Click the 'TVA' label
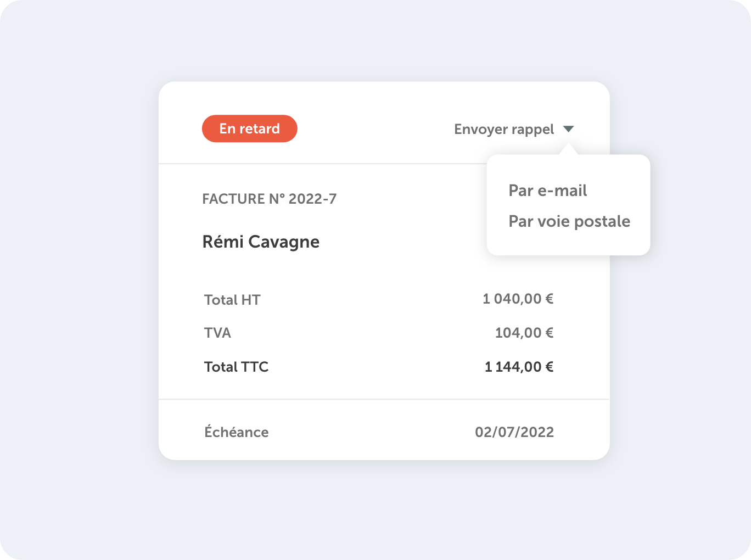 [x=217, y=333]
